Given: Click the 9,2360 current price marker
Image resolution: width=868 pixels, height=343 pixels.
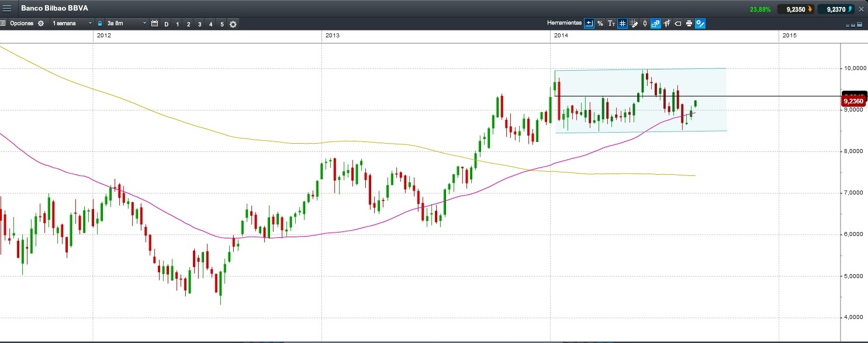Looking at the screenshot, I should tap(853, 101).
